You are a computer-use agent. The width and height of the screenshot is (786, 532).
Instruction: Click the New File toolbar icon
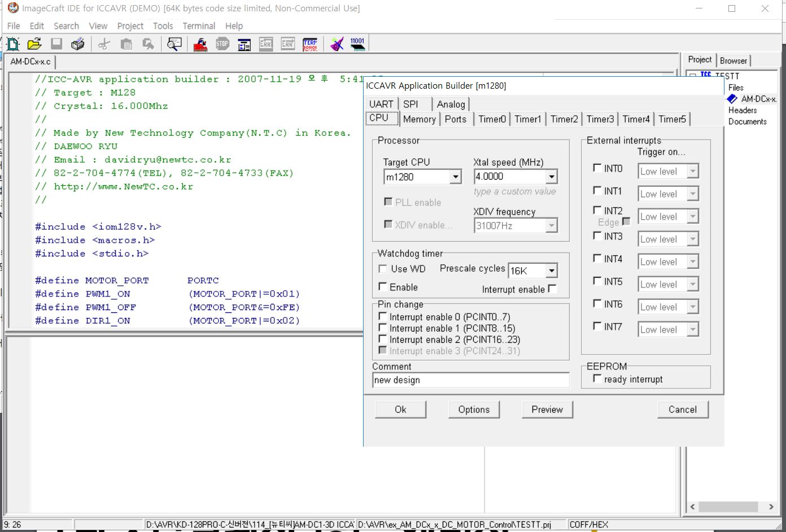pyautogui.click(x=13, y=44)
